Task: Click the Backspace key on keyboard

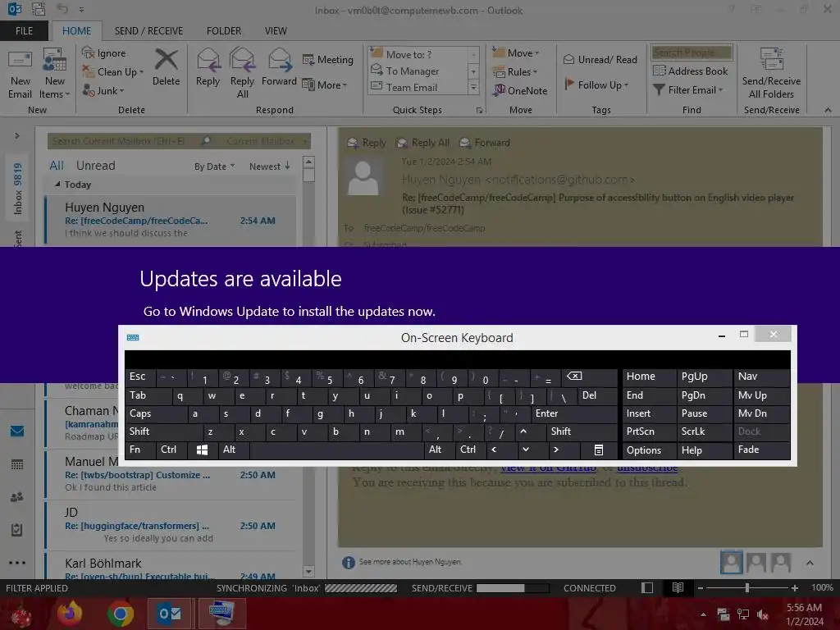Action: (588, 377)
